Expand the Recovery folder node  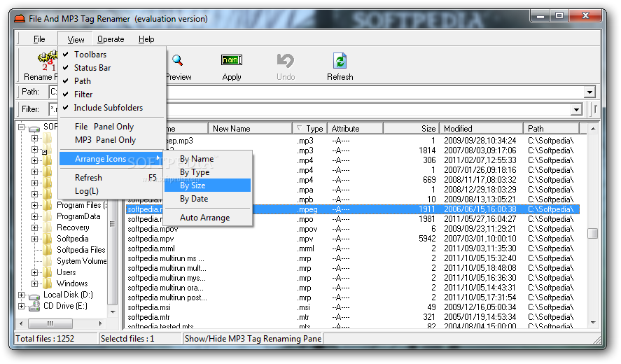click(35, 227)
